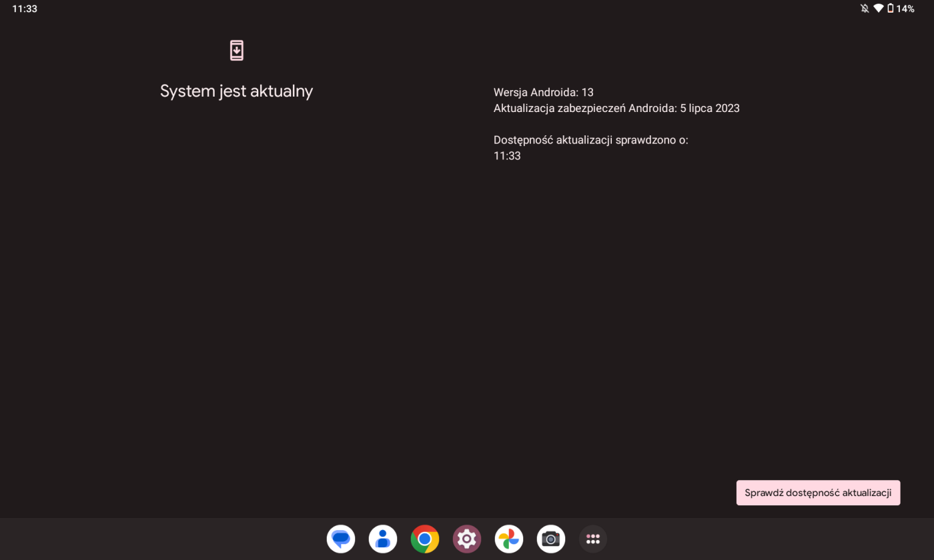Tap the 14% battery percentage text
This screenshot has width=934, height=560.
coord(905,9)
